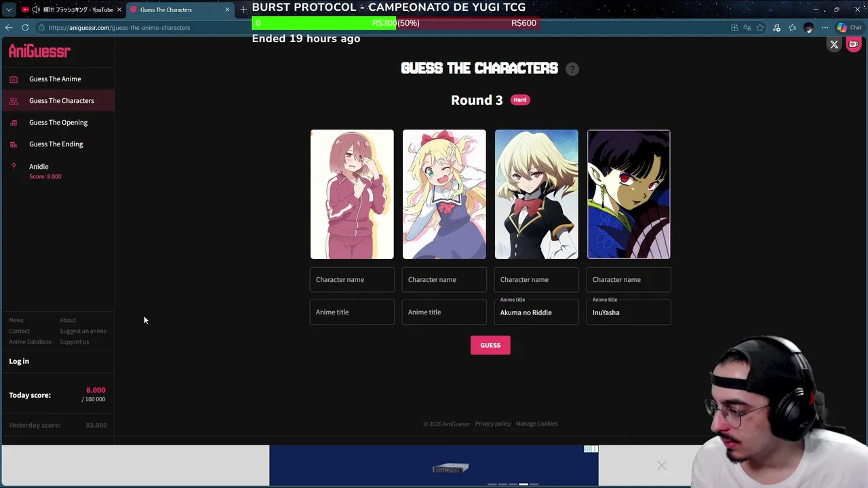This screenshot has width=868, height=488.
Task: Close the Guess The Characters tab
Action: click(227, 9)
